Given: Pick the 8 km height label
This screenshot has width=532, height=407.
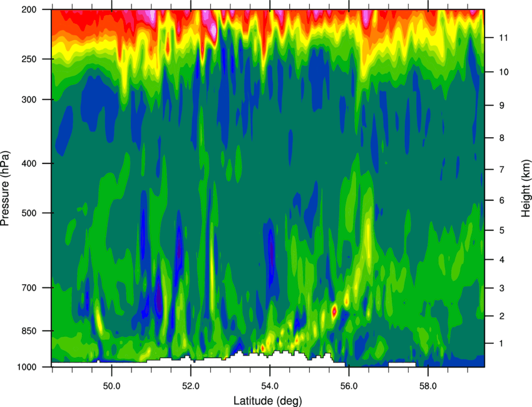Looking at the screenshot, I should [x=502, y=138].
